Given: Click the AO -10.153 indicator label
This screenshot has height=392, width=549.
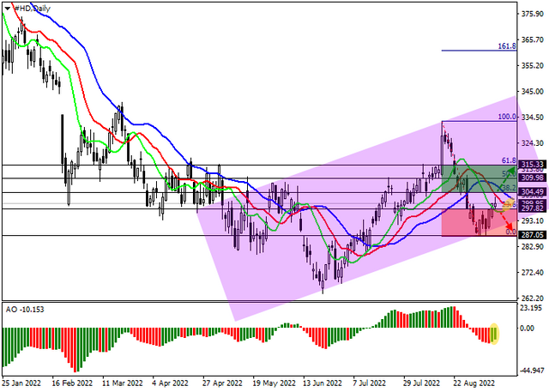Looking at the screenshot, I should (25, 310).
